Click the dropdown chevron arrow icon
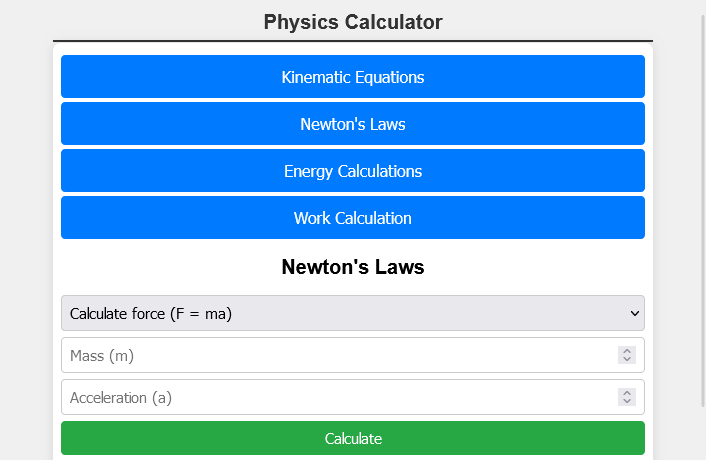The width and height of the screenshot is (706, 460). (x=634, y=313)
